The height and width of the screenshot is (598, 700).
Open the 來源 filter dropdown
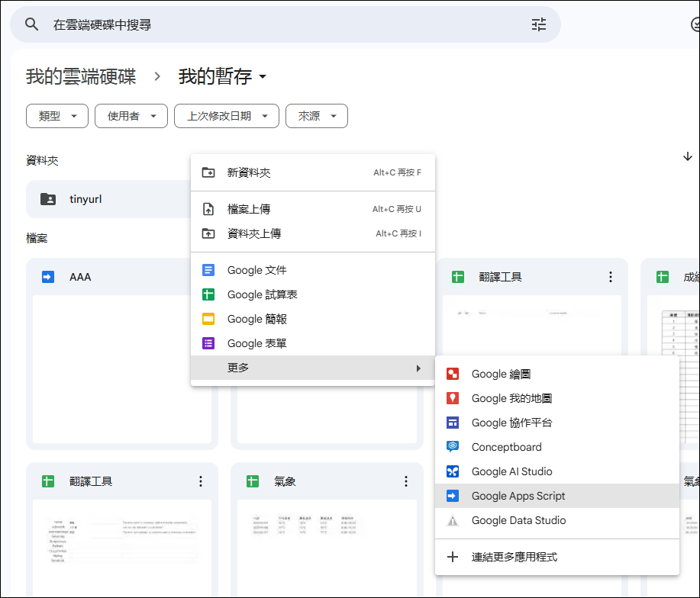coord(317,116)
